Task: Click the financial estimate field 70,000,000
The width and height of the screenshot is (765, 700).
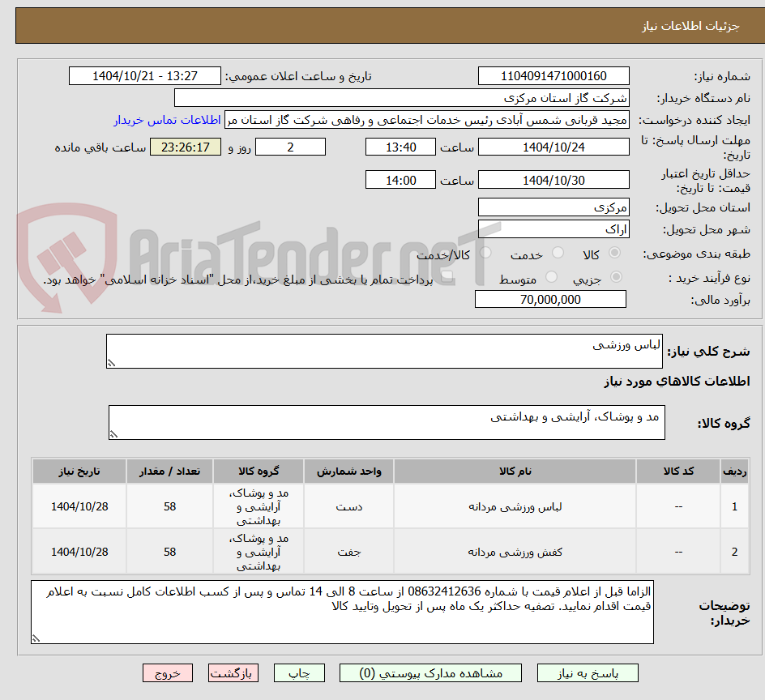Action: 549,298
